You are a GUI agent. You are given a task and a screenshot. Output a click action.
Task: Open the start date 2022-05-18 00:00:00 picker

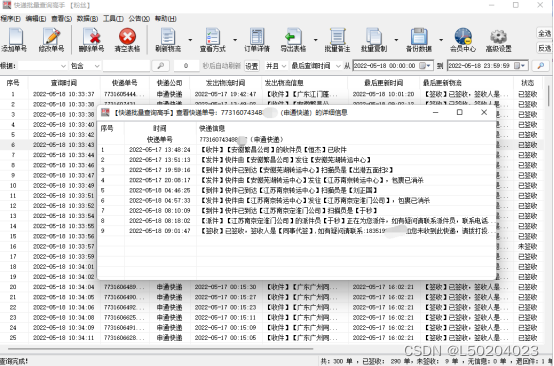click(x=393, y=66)
